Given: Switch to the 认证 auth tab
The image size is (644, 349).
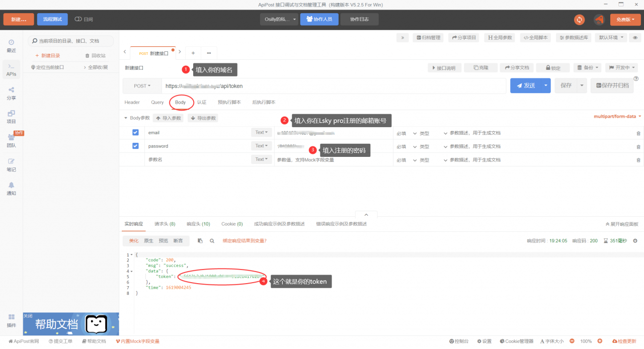Looking at the screenshot, I should [x=202, y=102].
